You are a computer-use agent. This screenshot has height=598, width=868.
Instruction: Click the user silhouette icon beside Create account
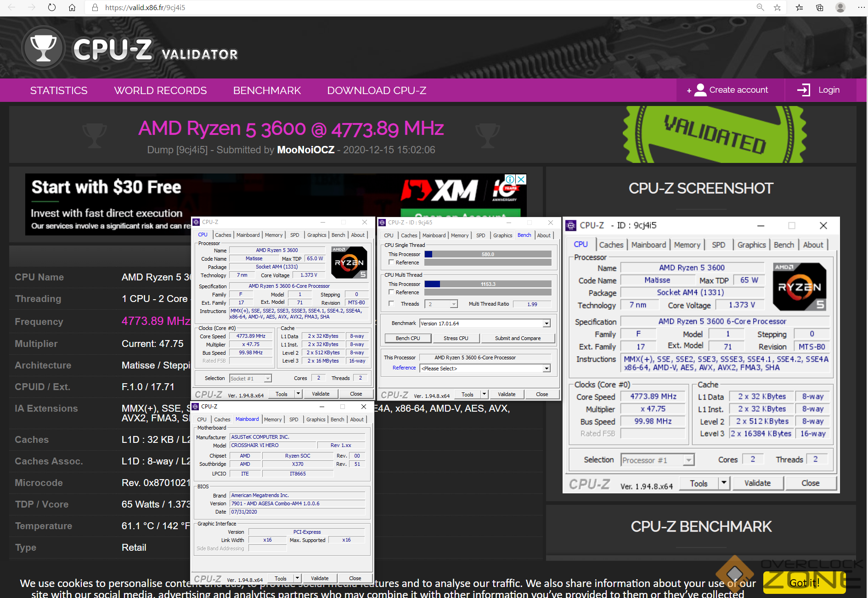700,90
